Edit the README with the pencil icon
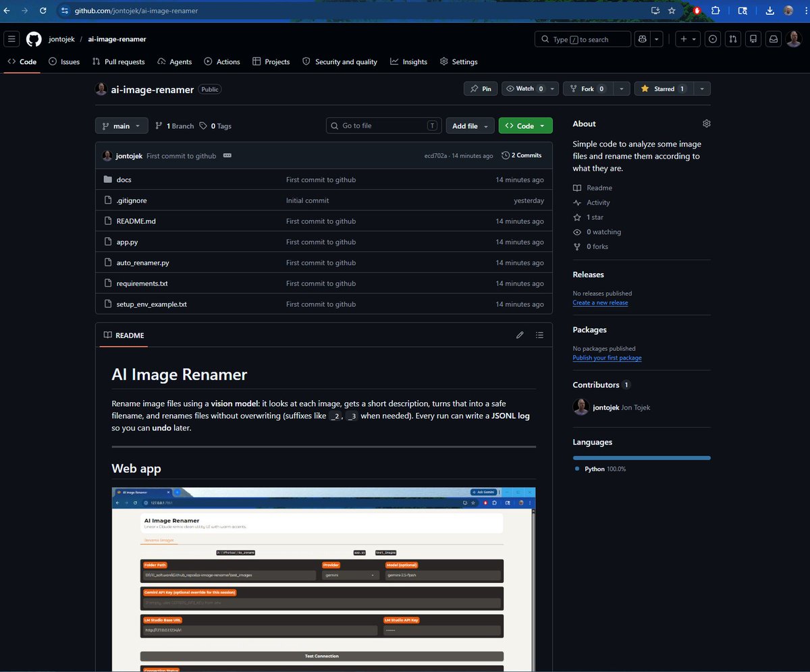 (520, 335)
